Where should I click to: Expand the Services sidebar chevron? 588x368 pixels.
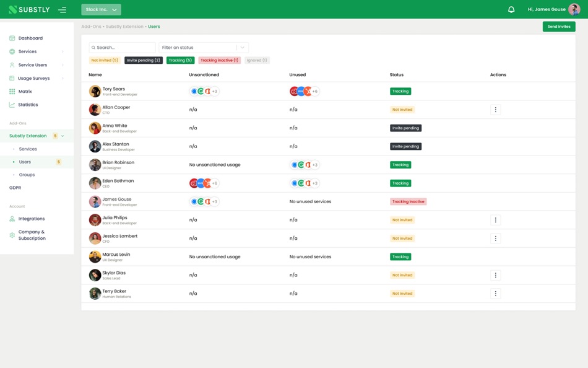63,51
